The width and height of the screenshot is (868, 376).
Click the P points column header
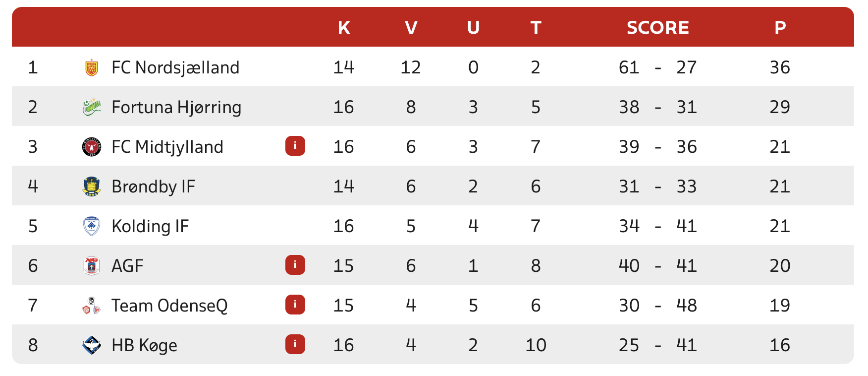(780, 28)
